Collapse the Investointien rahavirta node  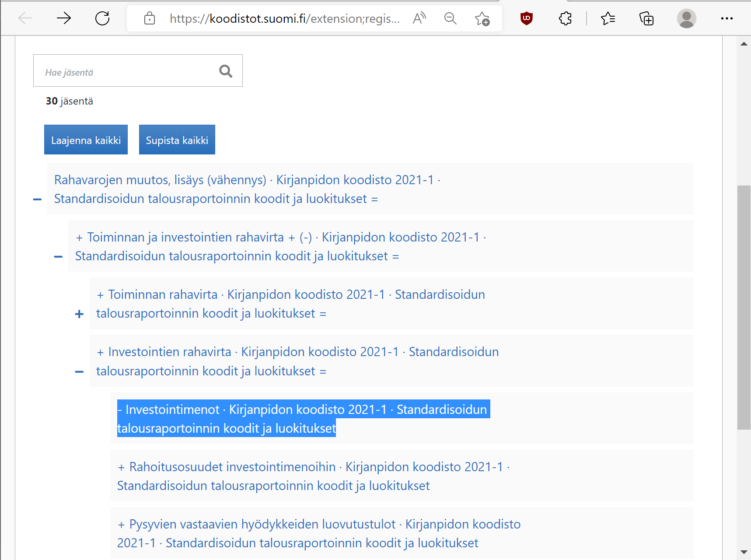tap(79, 372)
